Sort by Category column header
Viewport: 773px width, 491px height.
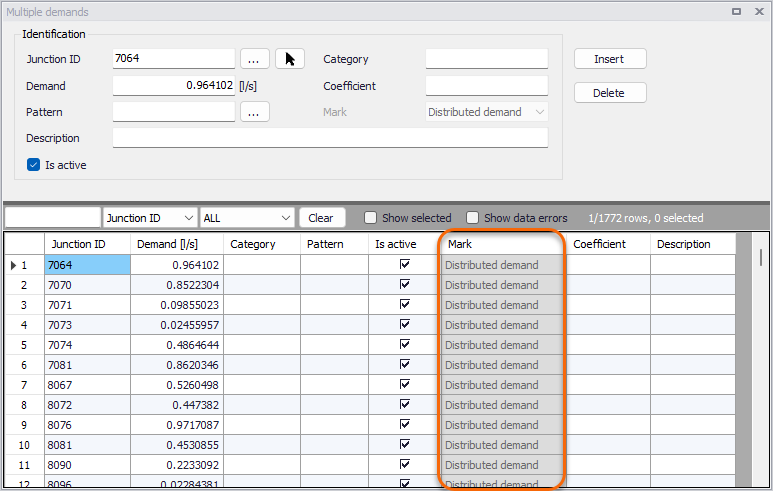pos(262,244)
